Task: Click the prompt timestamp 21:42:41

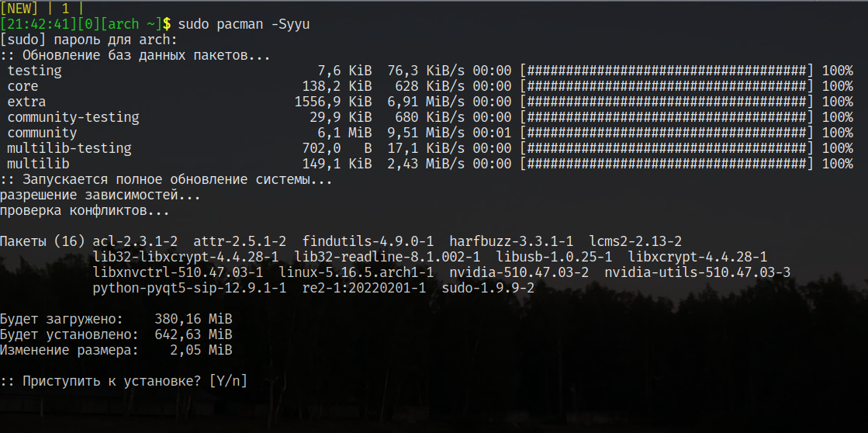Action: pos(38,24)
